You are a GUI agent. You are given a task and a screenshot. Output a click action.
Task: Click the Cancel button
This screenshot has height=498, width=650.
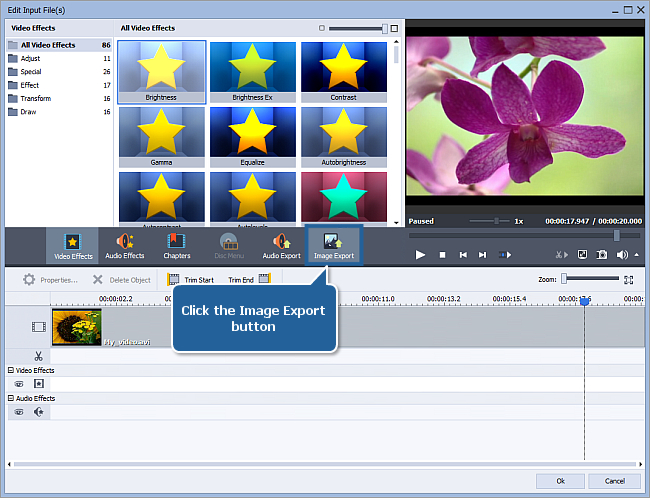[x=615, y=481]
